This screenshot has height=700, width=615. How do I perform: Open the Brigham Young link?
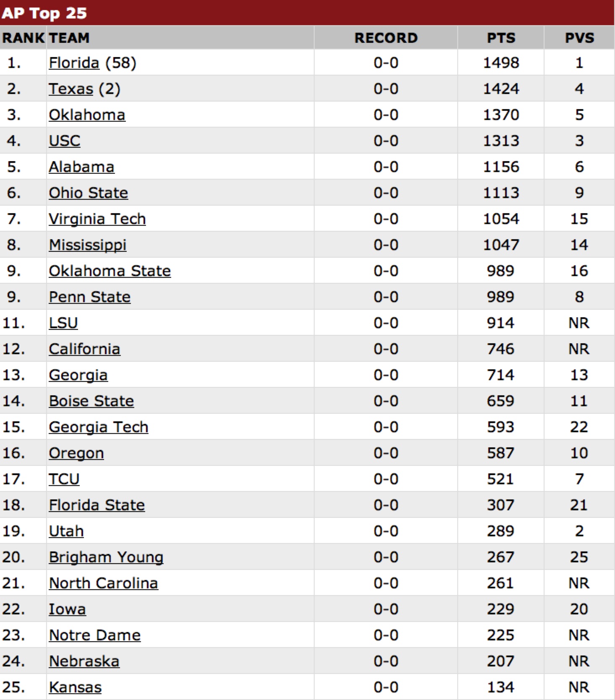[x=106, y=557]
